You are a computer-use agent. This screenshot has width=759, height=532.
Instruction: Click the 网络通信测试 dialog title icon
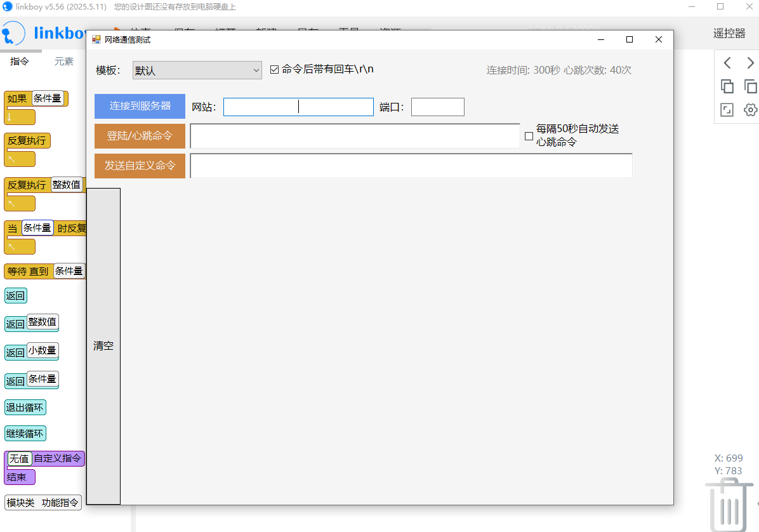point(96,39)
